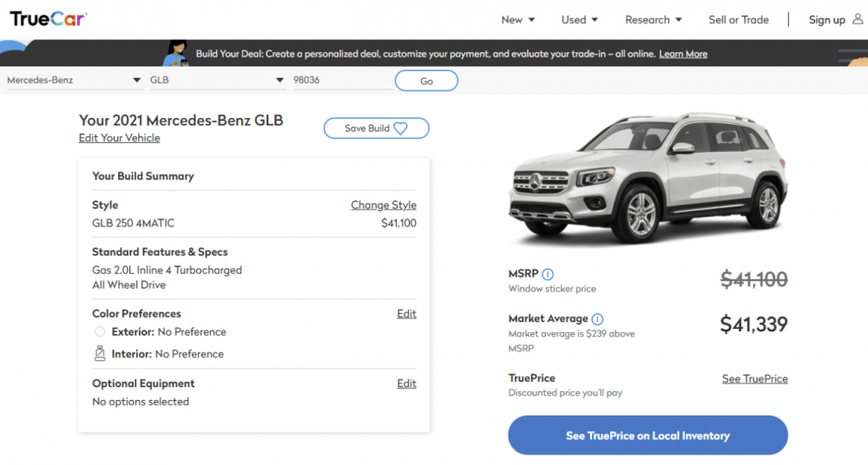Select the exterior color preference circle
Viewport: 868px width, 465px height.
coord(100,331)
